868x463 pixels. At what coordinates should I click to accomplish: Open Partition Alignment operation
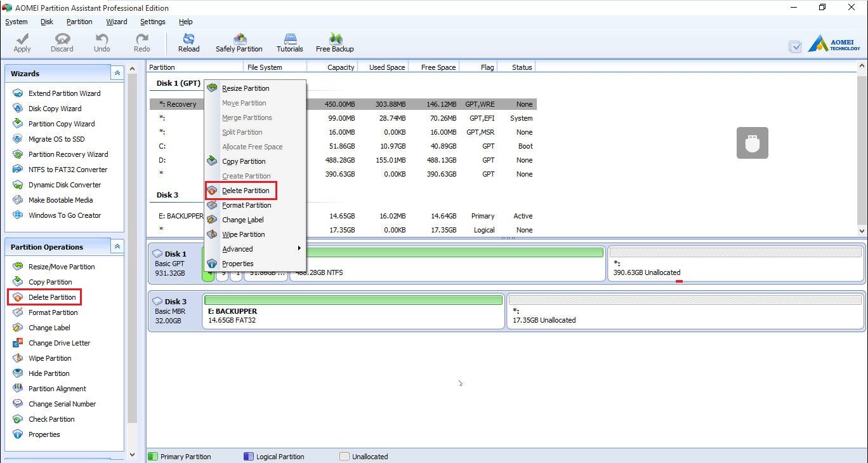pyautogui.click(x=57, y=389)
